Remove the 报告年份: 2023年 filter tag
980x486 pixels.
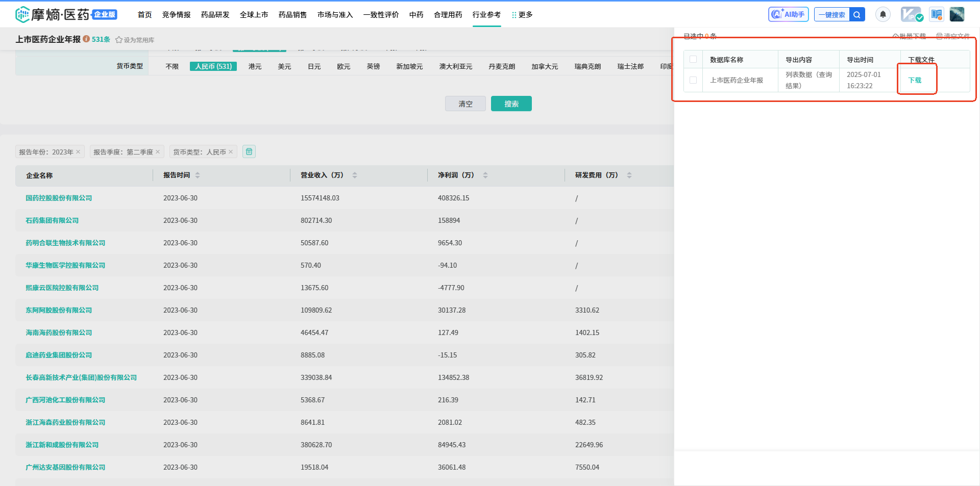tap(78, 152)
